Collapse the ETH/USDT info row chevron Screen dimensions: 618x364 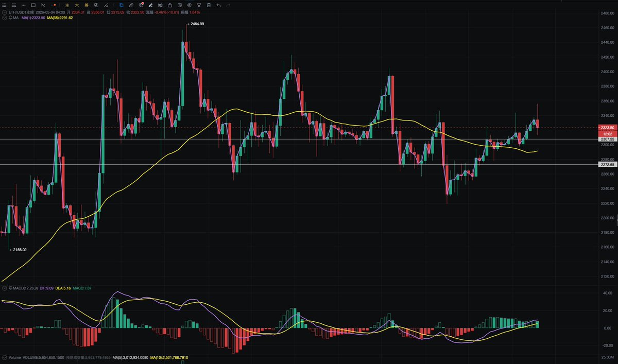coord(4,12)
